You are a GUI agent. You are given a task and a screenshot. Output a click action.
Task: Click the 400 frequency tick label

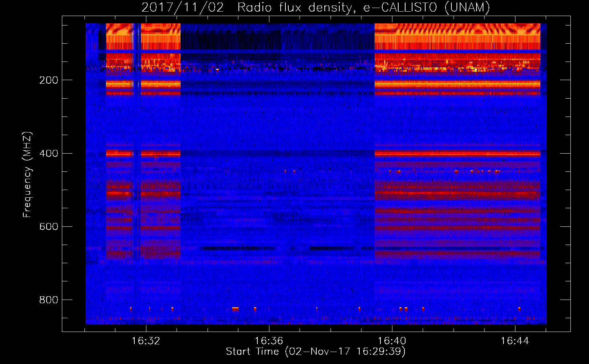[48, 153]
